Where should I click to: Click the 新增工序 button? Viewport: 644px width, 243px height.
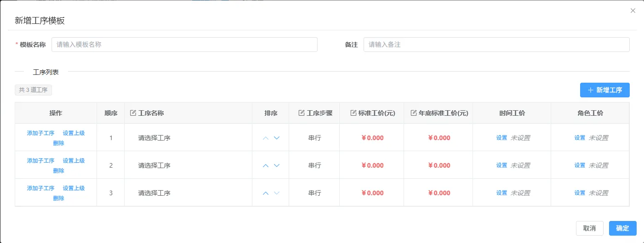point(605,90)
